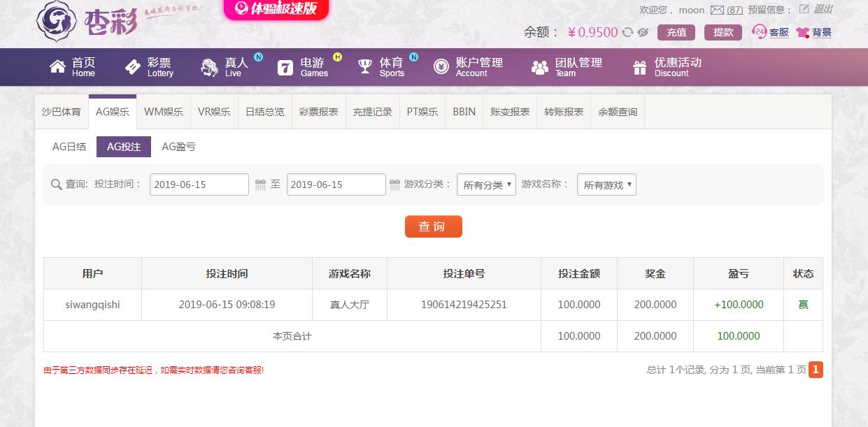Open 背景 background link
The image size is (868, 427).
(x=822, y=32)
